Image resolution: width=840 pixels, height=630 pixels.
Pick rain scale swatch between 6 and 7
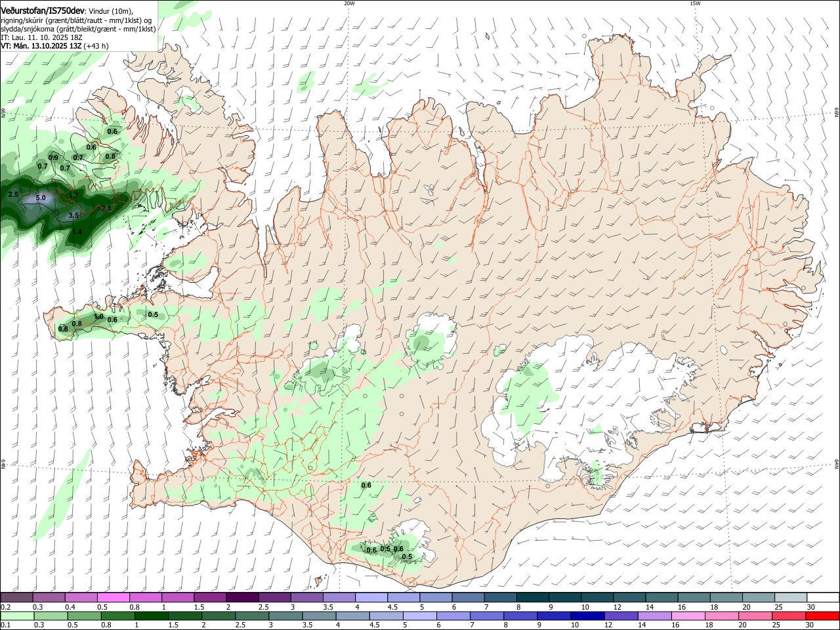pos(453,616)
